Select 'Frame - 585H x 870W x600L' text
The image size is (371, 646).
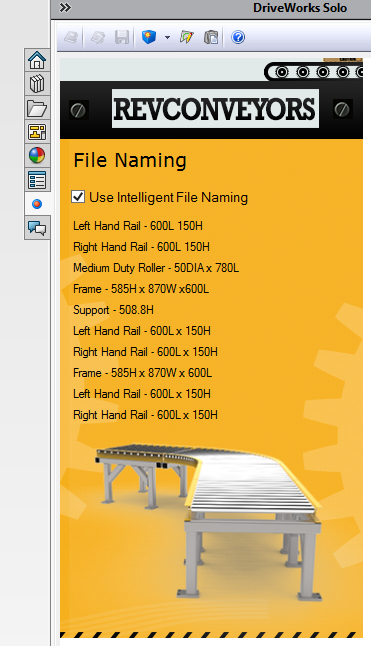[141, 289]
